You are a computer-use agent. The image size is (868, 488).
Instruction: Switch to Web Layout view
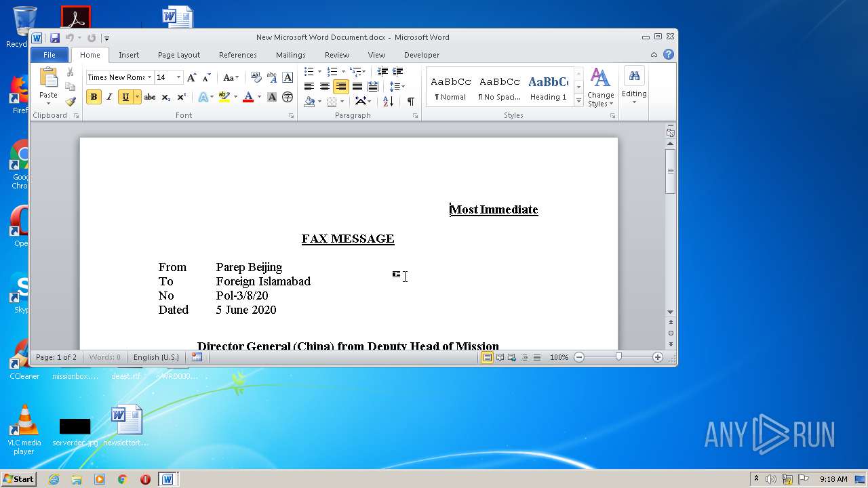click(x=512, y=357)
